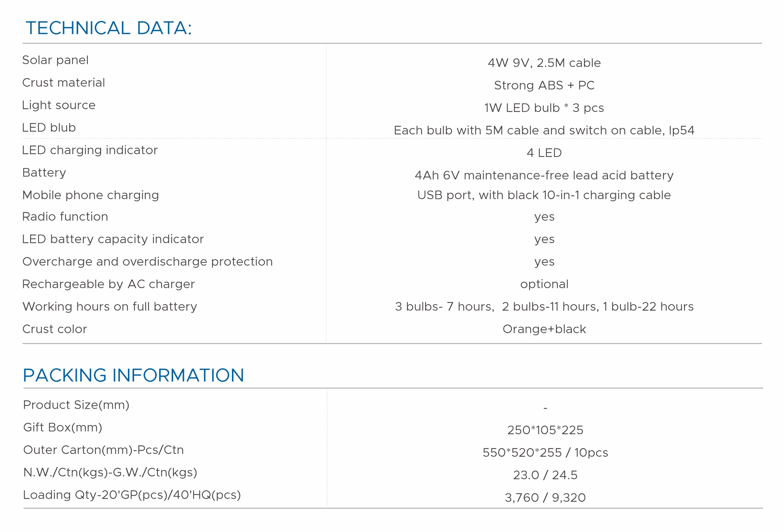Click the PACKING INFORMATION heading
784x532 pixels.
[x=133, y=375]
